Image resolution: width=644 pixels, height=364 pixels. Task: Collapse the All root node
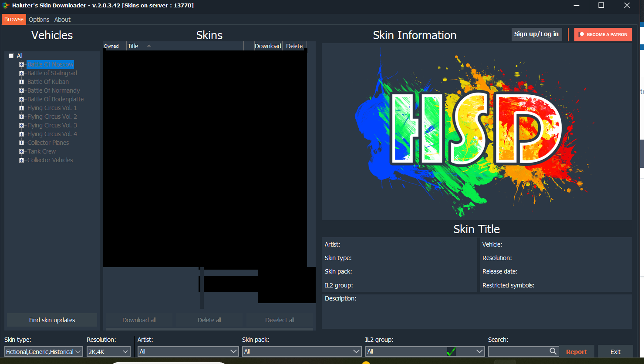click(11, 56)
